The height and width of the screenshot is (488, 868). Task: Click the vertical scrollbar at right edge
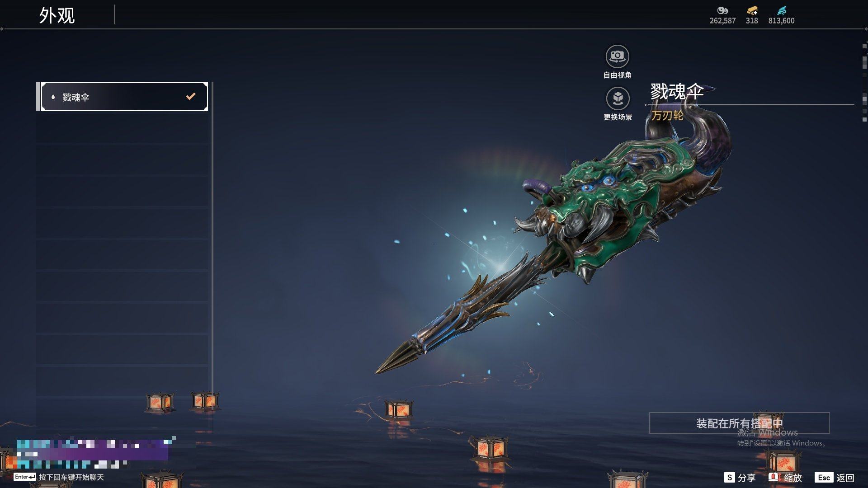click(x=864, y=81)
